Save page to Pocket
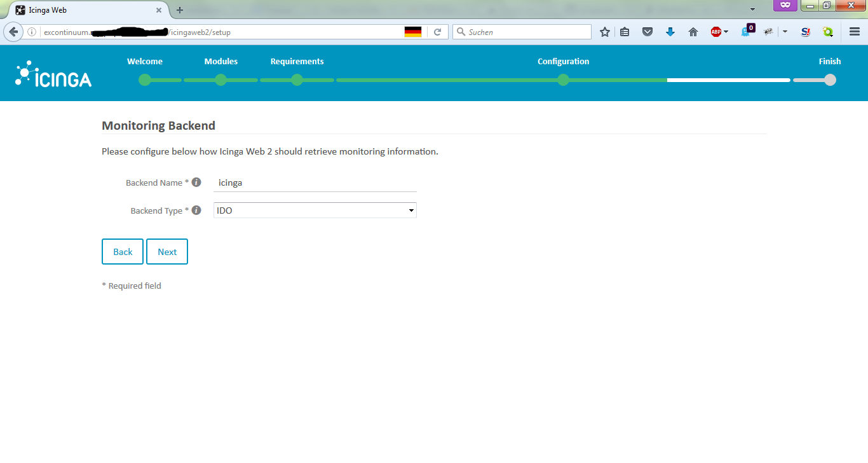Screen dimensions: 868x463 point(648,32)
